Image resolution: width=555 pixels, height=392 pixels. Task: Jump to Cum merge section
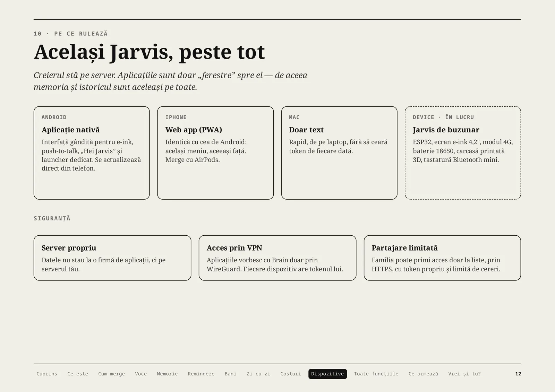point(111,374)
